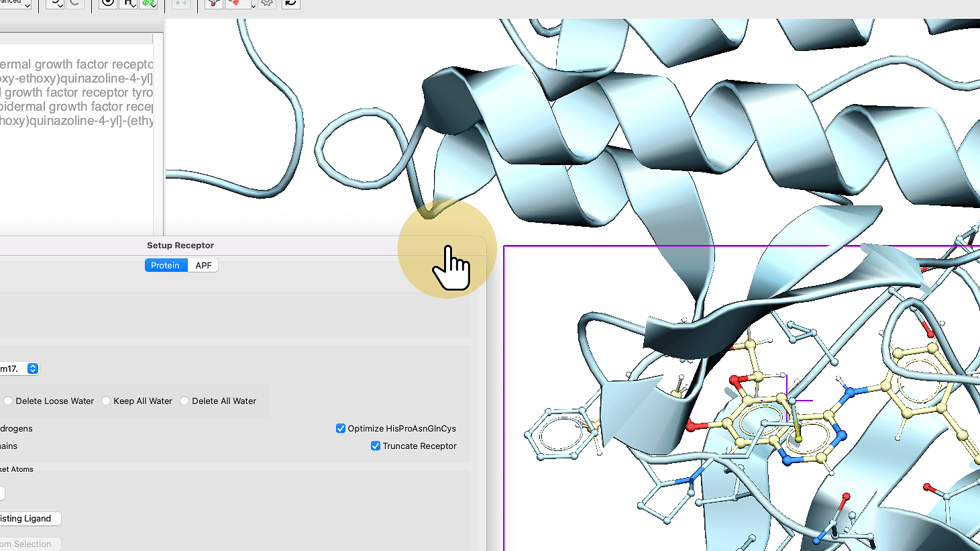Select the Keep All Water option
The image size is (980, 551).
(x=106, y=401)
